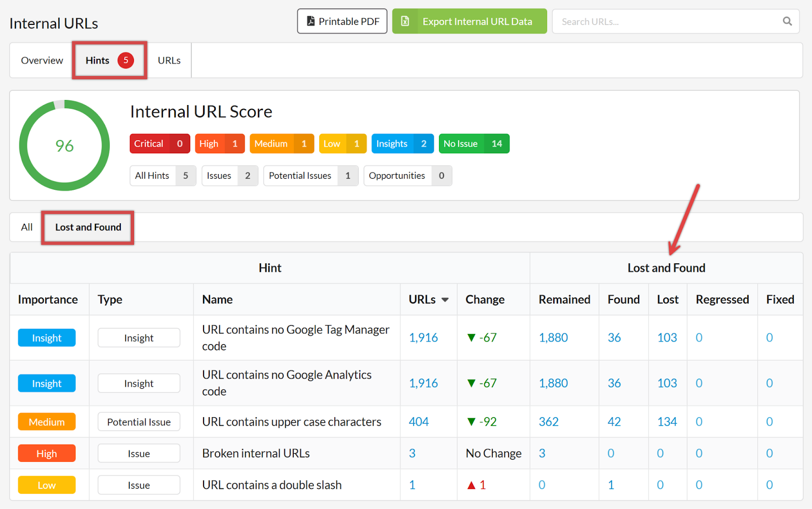Select the Lost and Found tab
Screen dimensions: 812x509
(x=88, y=227)
